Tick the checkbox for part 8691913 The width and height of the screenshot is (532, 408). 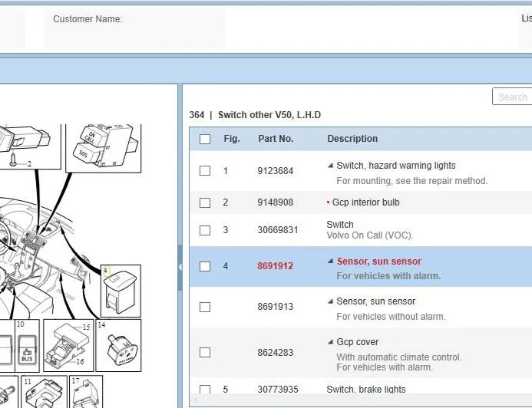click(205, 307)
